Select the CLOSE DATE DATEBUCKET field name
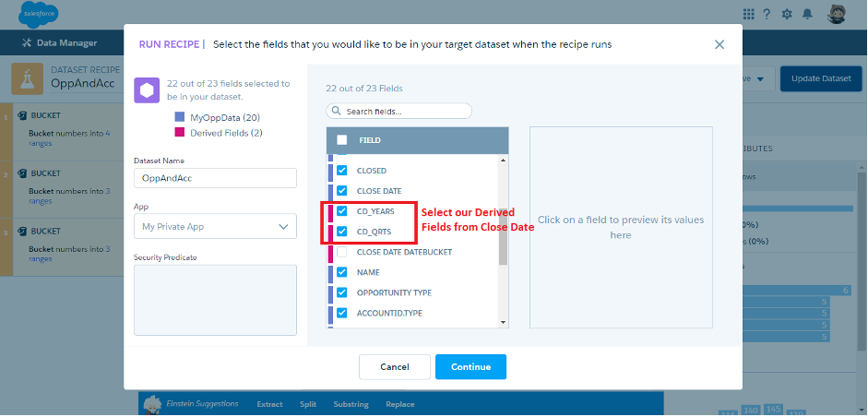Image resolution: width=868 pixels, height=417 pixels. click(404, 252)
